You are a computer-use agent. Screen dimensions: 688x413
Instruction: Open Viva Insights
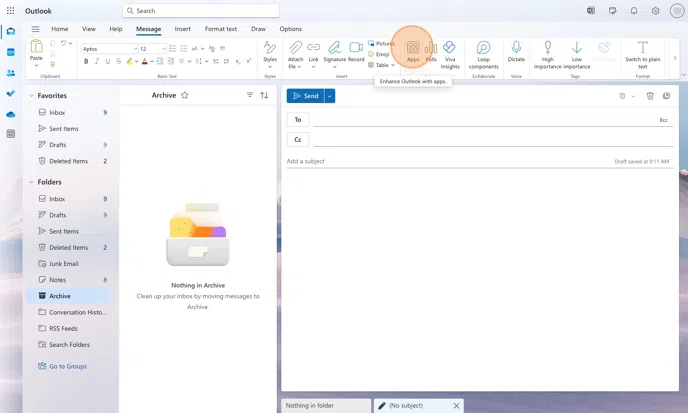click(450, 54)
